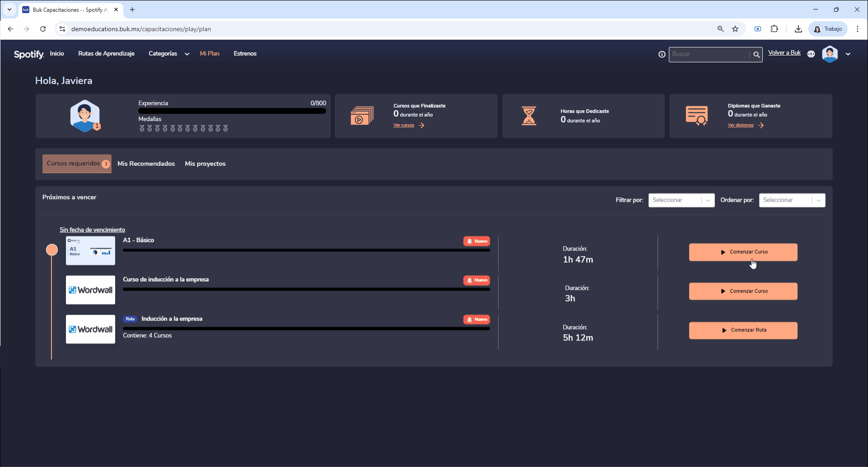Open the Filtrar por dropdown
The height and width of the screenshot is (467, 868).
tap(681, 200)
